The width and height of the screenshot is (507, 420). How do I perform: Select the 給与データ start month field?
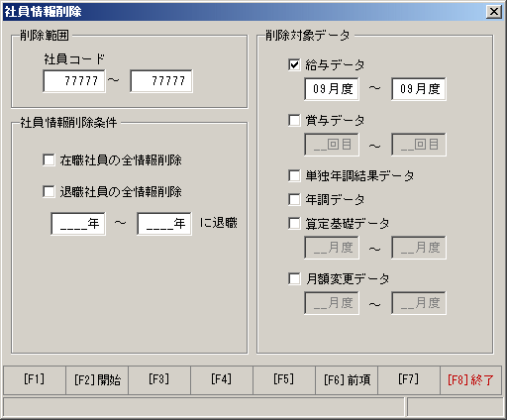(x=332, y=89)
